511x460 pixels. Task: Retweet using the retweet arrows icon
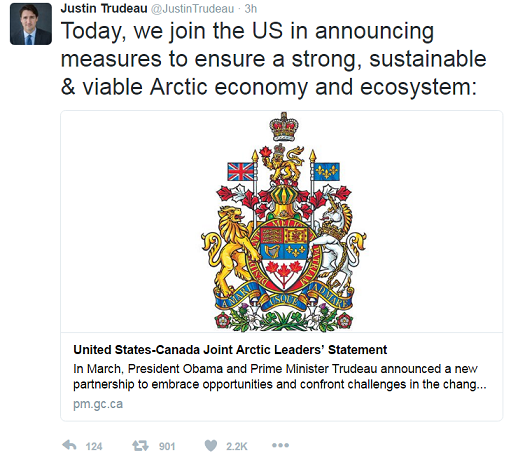click(140, 445)
